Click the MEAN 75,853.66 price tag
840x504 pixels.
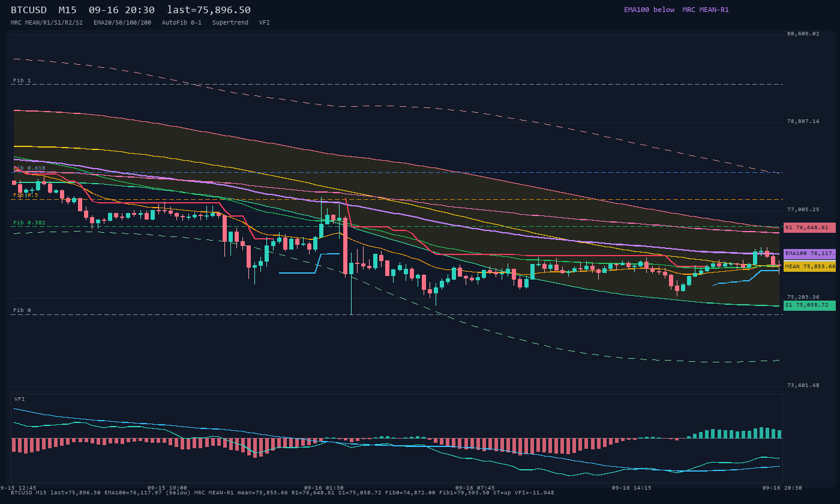[x=809, y=266]
